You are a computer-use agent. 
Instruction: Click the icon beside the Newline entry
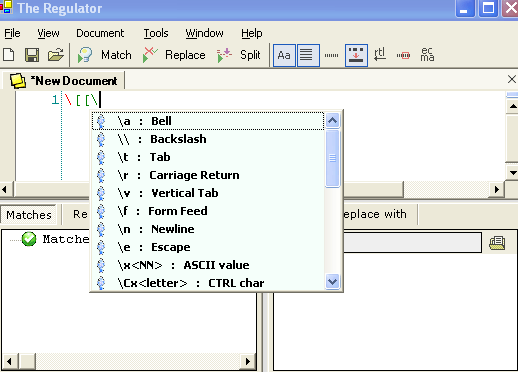[x=101, y=229]
